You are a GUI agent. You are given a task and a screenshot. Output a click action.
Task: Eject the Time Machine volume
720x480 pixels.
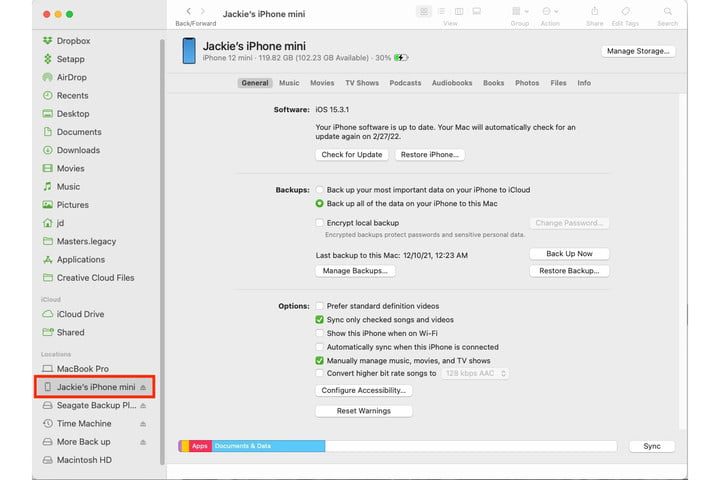143,424
